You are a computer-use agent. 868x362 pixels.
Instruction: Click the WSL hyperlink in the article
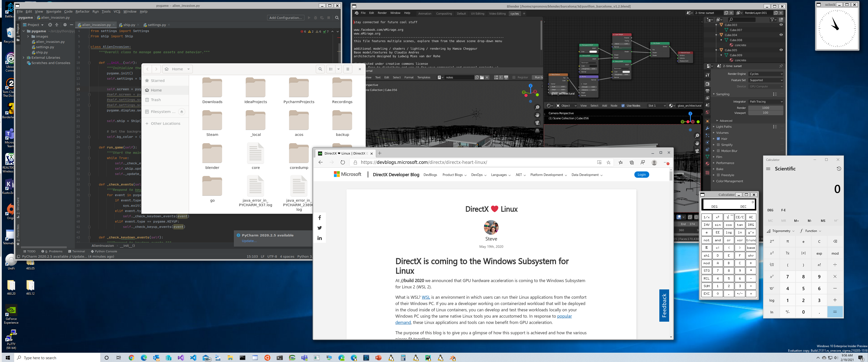pyautogui.click(x=426, y=297)
